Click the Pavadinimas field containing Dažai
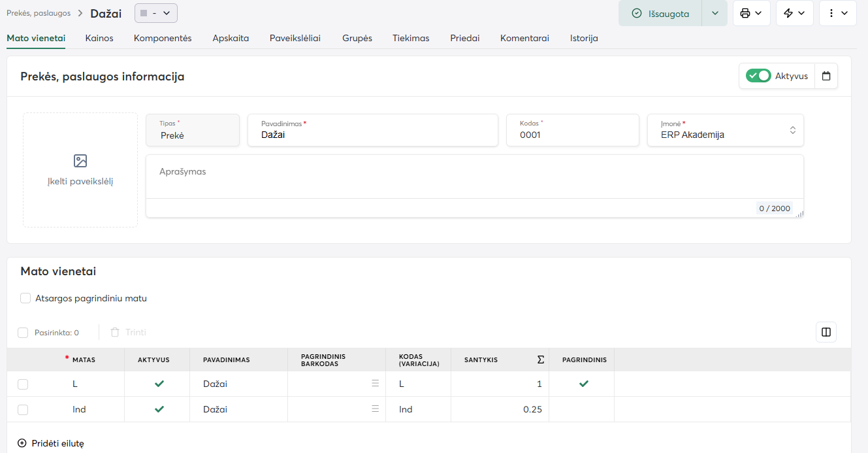Image resolution: width=868 pixels, height=453 pixels. coord(373,130)
